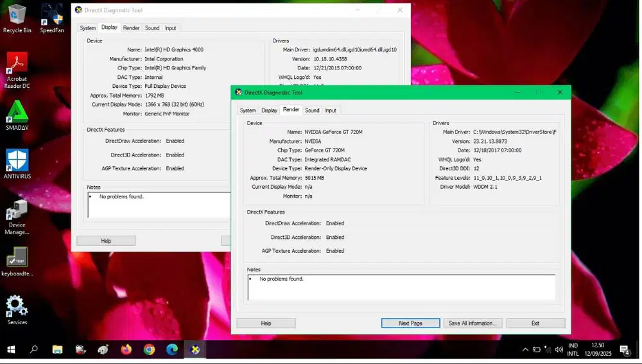Open the ANTIVIRUS shield shortcut

tap(17, 162)
